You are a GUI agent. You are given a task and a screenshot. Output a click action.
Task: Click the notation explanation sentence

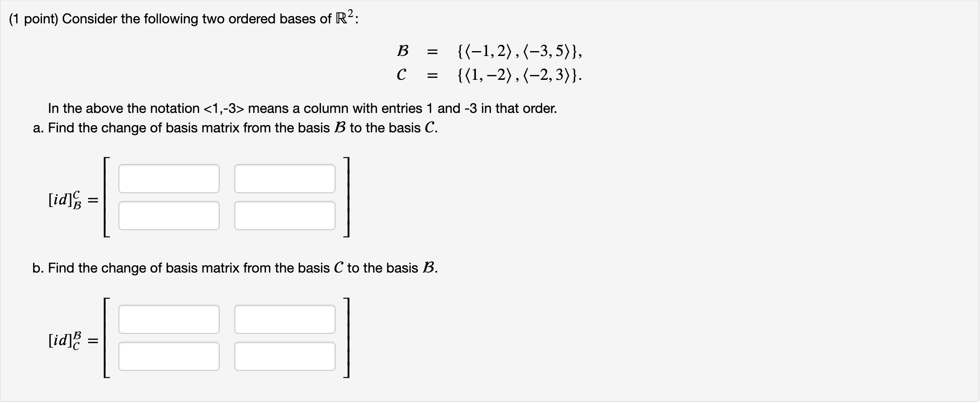[x=302, y=108]
